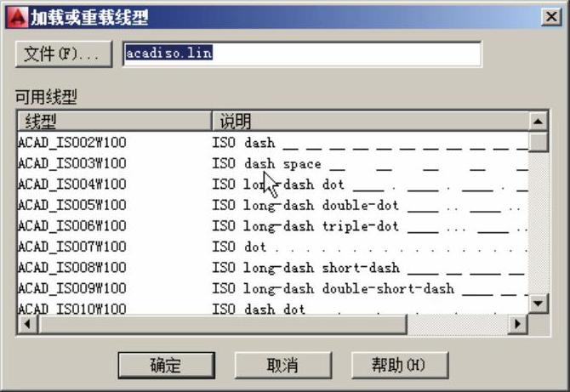The height and width of the screenshot is (392, 570).
Task: Select linetype ACAD_ISO04W100
Action: 72,184
